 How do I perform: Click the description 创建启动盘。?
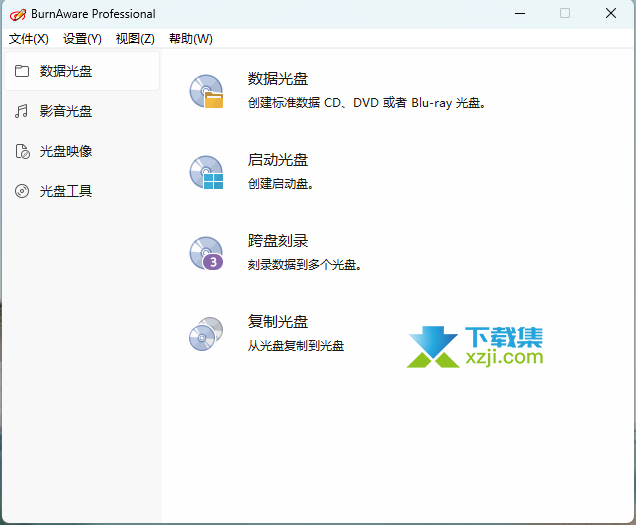click(281, 184)
